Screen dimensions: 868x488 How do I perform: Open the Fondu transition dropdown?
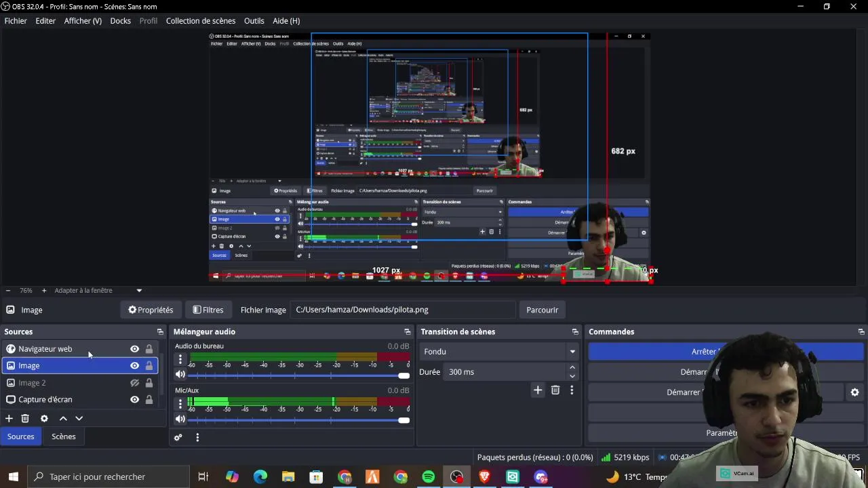499,352
